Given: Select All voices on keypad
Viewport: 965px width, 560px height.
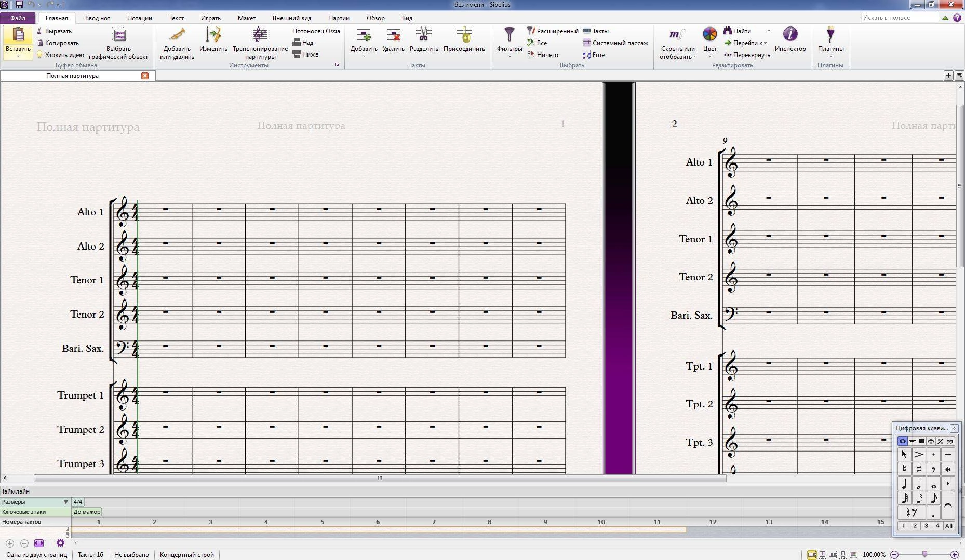Looking at the screenshot, I should (948, 526).
